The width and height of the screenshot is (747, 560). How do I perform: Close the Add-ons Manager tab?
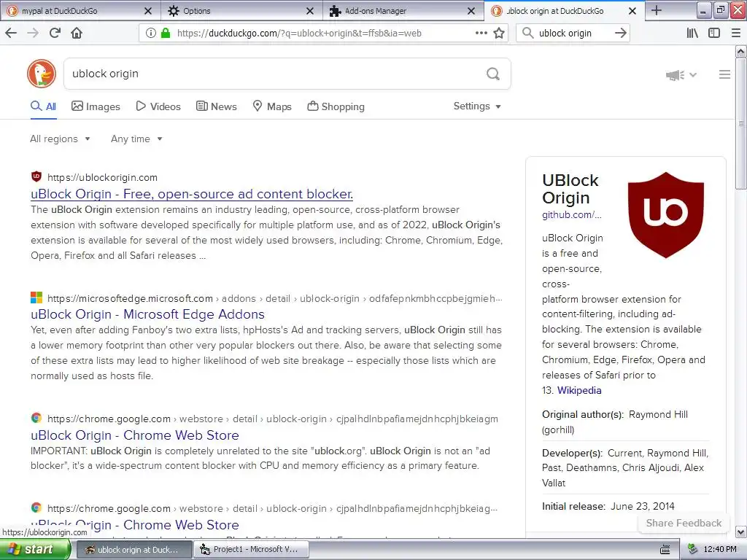click(x=471, y=10)
